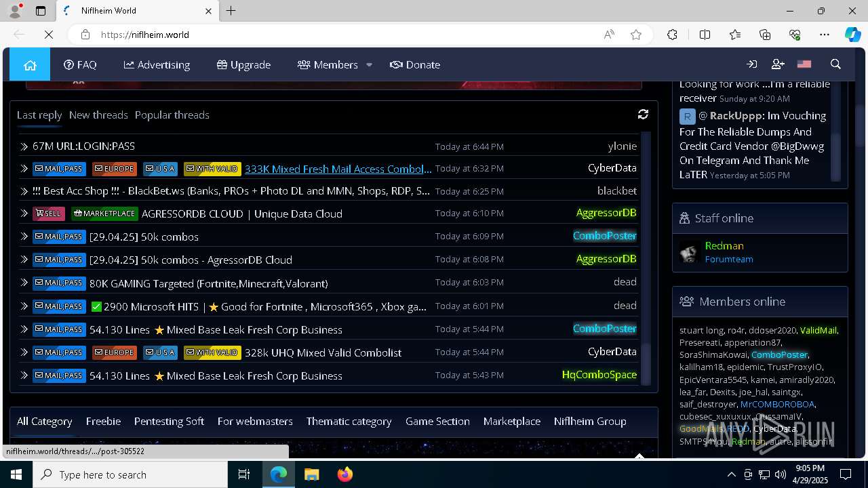Click the MAIL:PASS tag on the 80K GAMING thread
Screen dimensions: 868x488
(x=59, y=283)
